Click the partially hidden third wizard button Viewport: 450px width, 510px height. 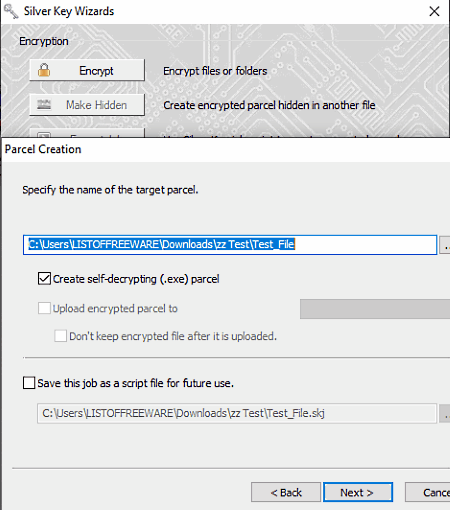(x=87, y=133)
